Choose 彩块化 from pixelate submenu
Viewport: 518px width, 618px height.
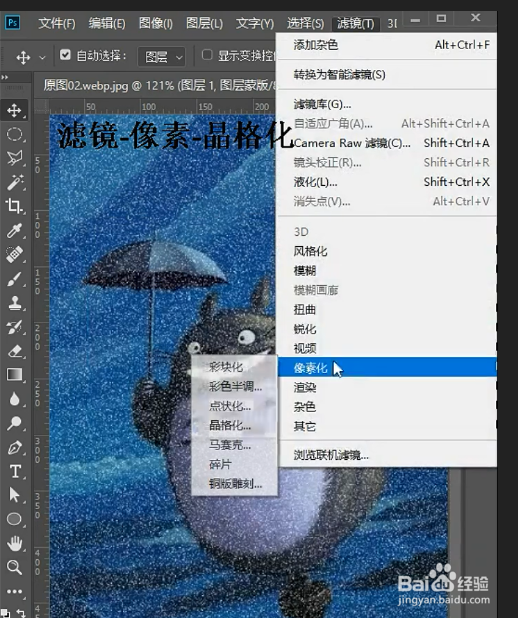(x=235, y=367)
